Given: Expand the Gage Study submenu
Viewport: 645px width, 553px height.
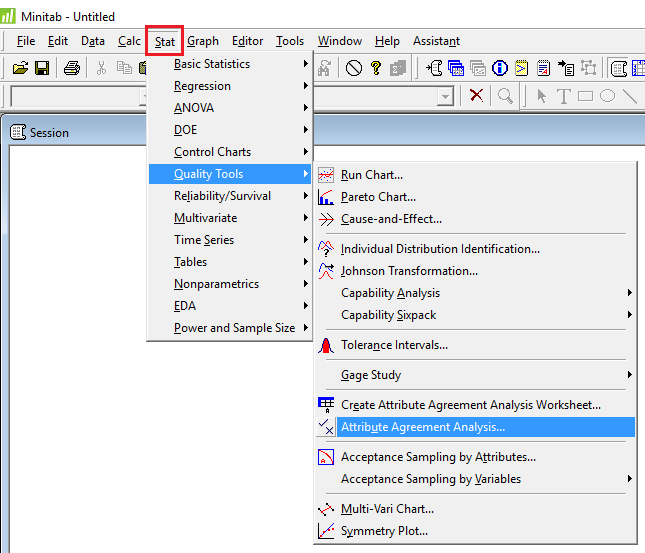Looking at the screenshot, I should pyautogui.click(x=371, y=375).
